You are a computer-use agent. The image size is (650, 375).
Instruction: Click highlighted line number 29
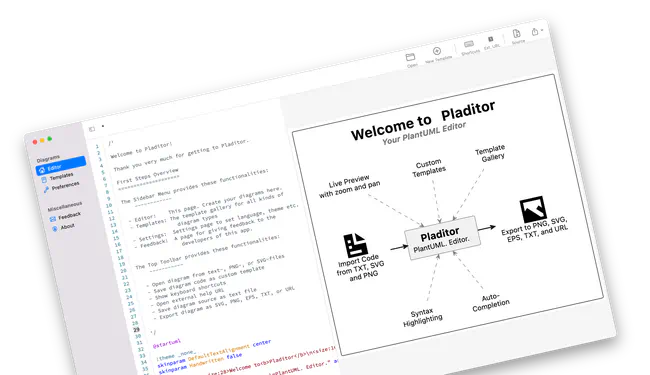pyautogui.click(x=136, y=330)
